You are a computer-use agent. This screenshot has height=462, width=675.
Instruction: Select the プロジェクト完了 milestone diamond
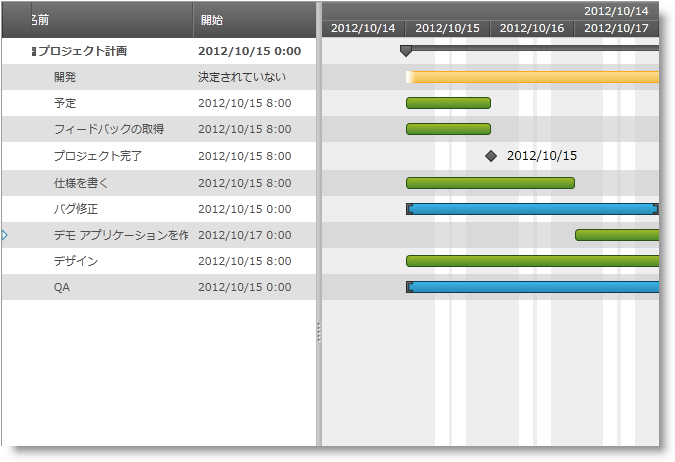pyautogui.click(x=490, y=156)
